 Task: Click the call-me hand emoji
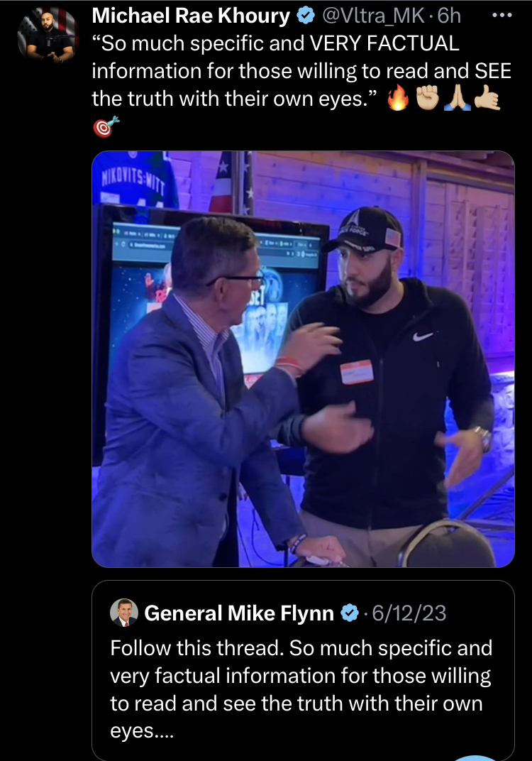tap(487, 98)
